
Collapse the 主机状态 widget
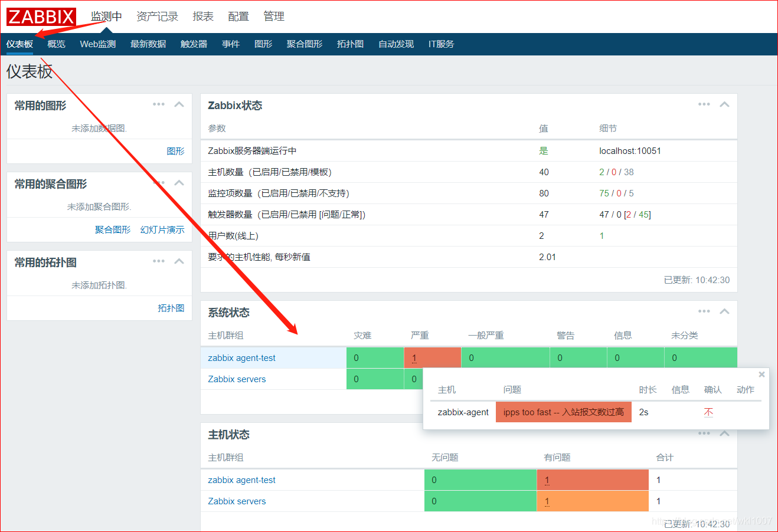[725, 434]
